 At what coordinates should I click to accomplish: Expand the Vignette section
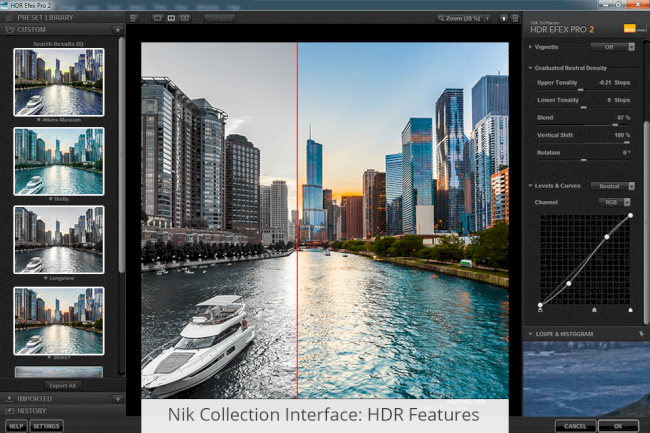530,47
